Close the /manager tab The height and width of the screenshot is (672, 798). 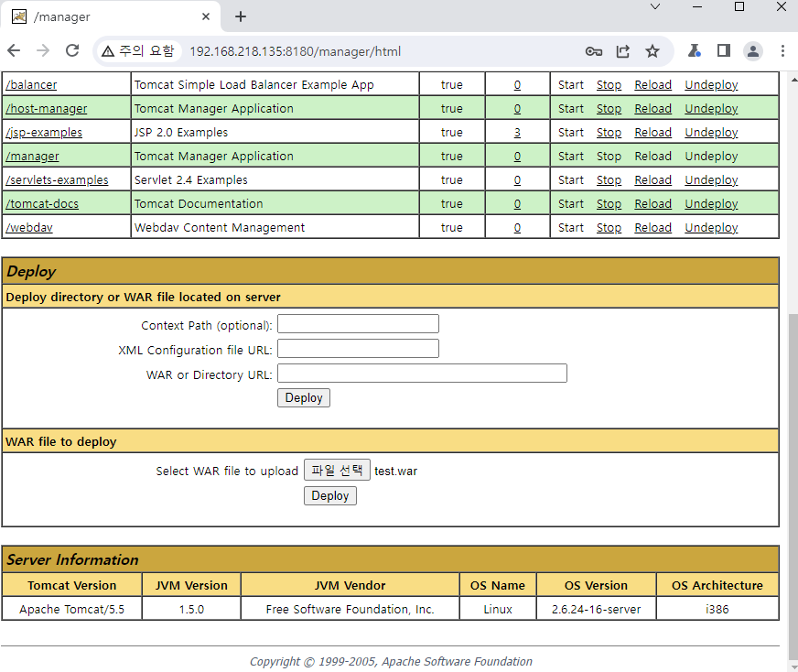pos(206,16)
